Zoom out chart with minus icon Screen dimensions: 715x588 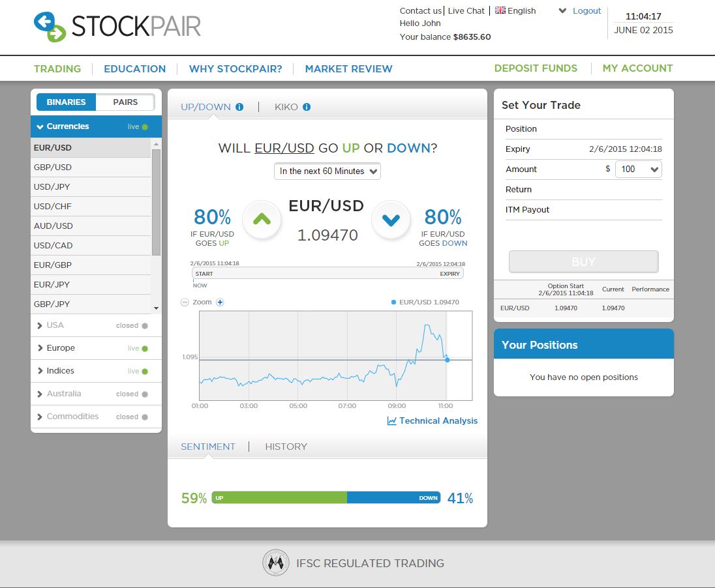185,302
